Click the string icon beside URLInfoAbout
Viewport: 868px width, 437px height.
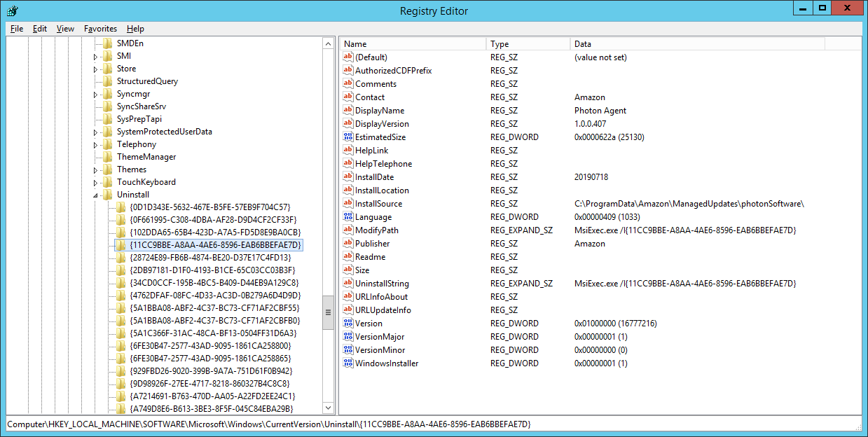click(x=348, y=296)
